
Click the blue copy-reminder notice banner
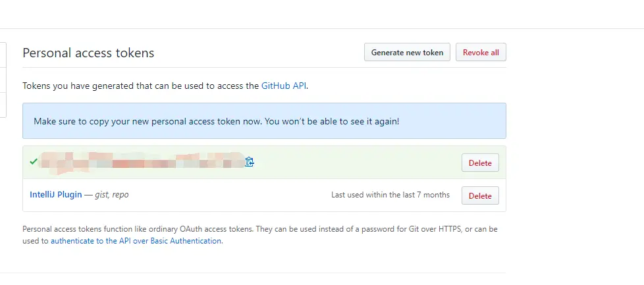pyautogui.click(x=264, y=121)
